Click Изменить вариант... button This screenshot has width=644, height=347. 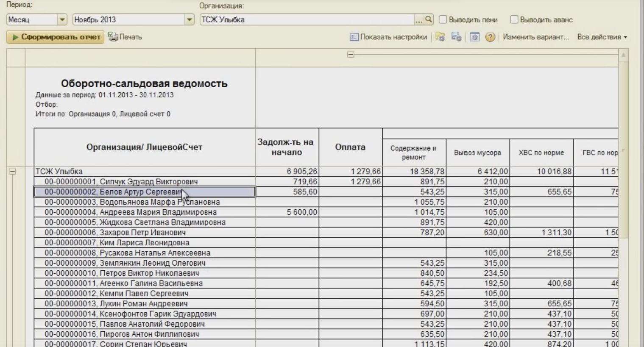tap(536, 37)
